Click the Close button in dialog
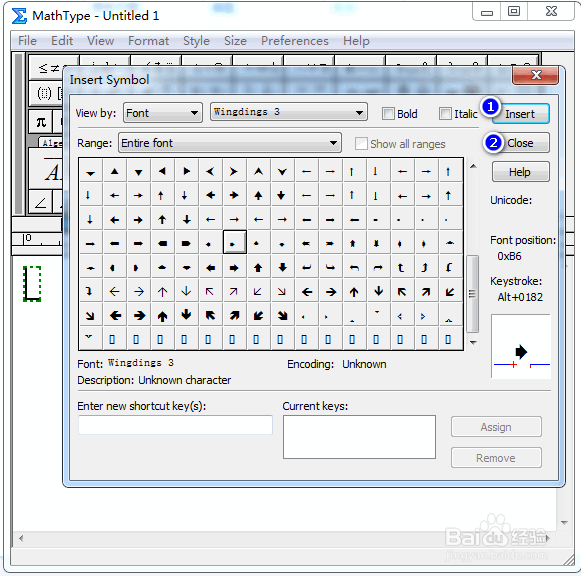The width and height of the screenshot is (581, 576). (x=520, y=143)
